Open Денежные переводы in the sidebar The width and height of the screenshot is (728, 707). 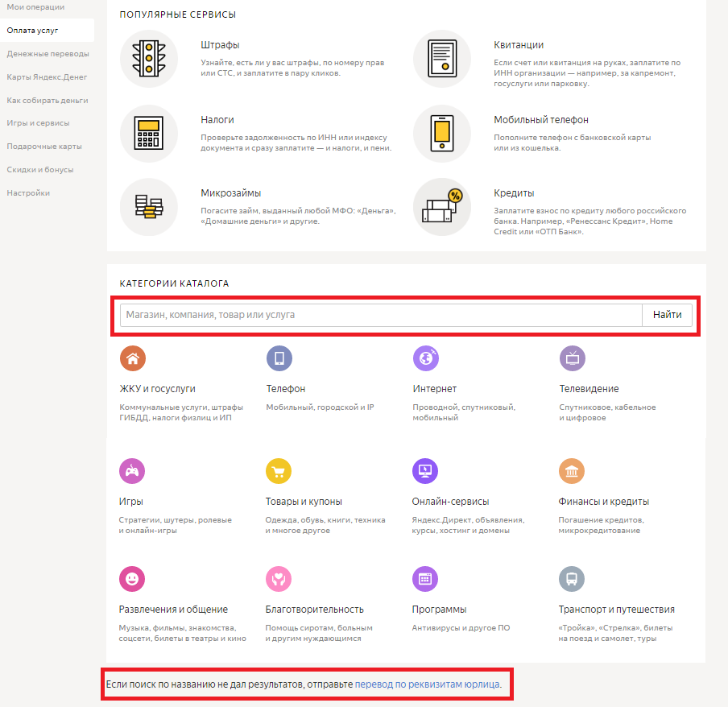pos(48,54)
